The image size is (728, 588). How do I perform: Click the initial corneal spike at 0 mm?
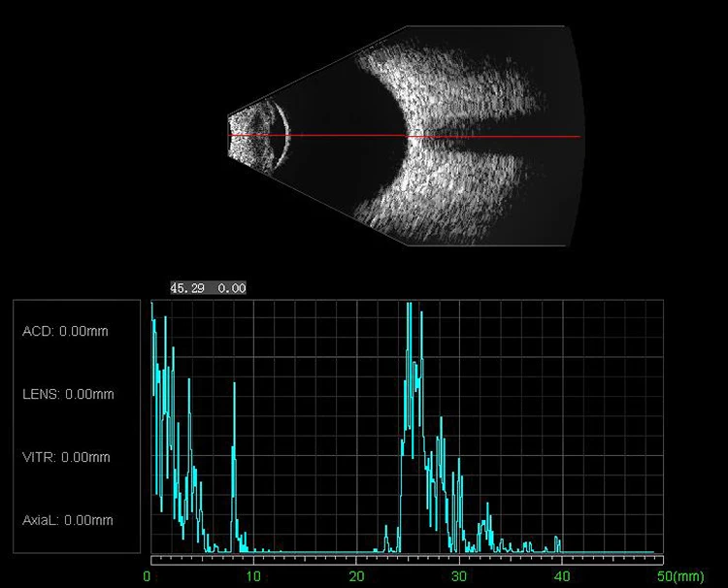click(152, 320)
